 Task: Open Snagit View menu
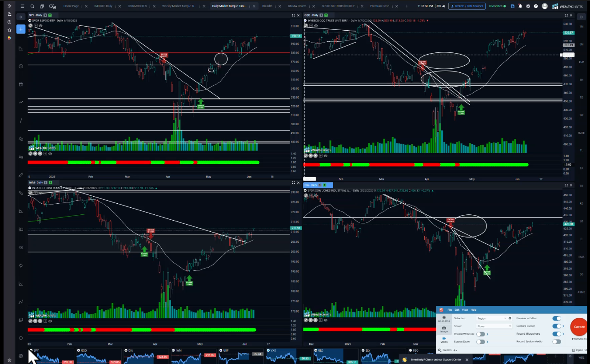(464, 310)
